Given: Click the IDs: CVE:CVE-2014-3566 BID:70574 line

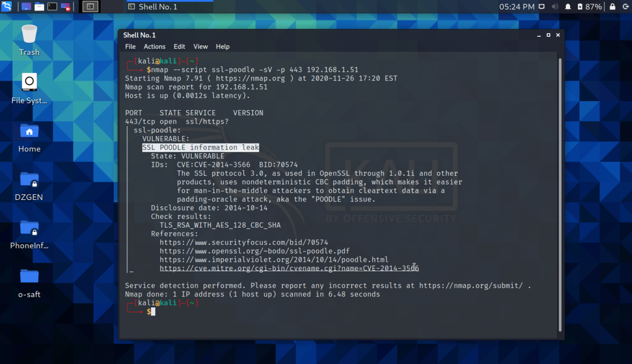Looking at the screenshot, I should [224, 165].
